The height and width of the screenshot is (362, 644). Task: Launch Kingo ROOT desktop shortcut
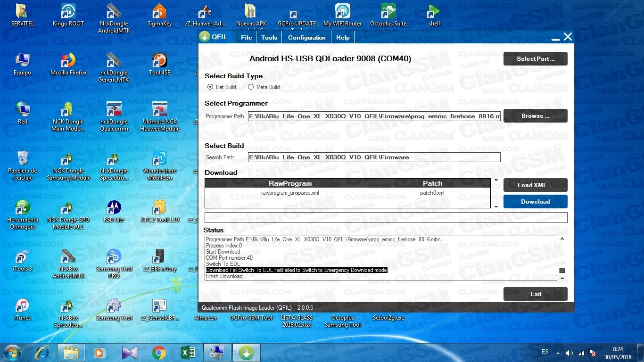[x=68, y=15]
